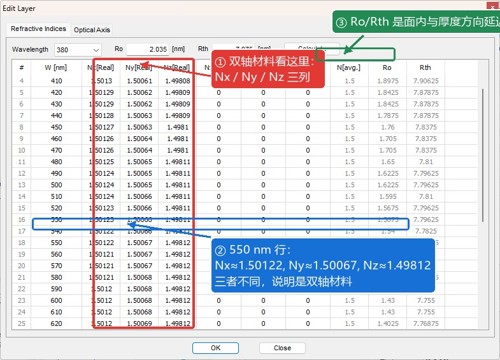Click Rth value 7.755 in 610 row
This screenshot has width=500, height=360.
point(426,312)
